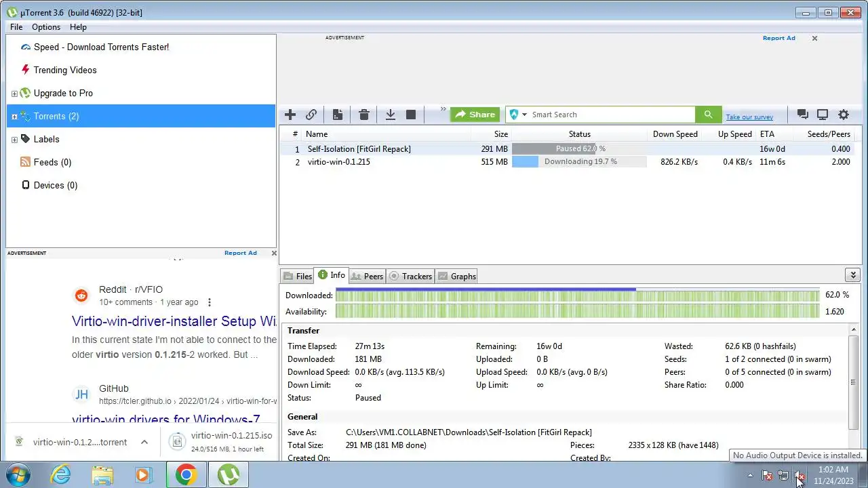Open the Options menu
Viewport: 868px width, 488px height.
coord(46,27)
